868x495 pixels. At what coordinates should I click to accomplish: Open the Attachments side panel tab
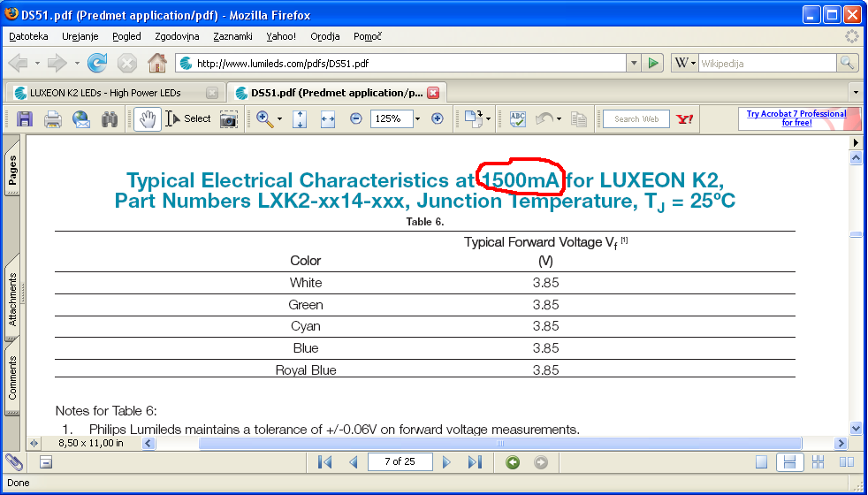[x=12, y=300]
